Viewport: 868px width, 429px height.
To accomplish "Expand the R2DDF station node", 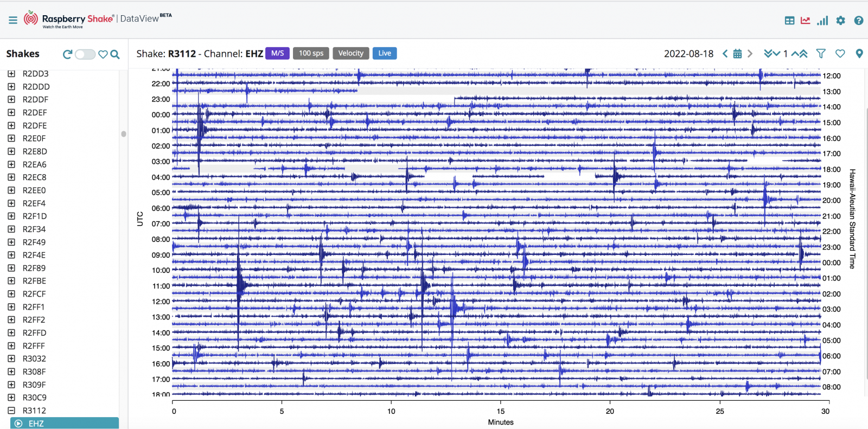I will 11,100.
